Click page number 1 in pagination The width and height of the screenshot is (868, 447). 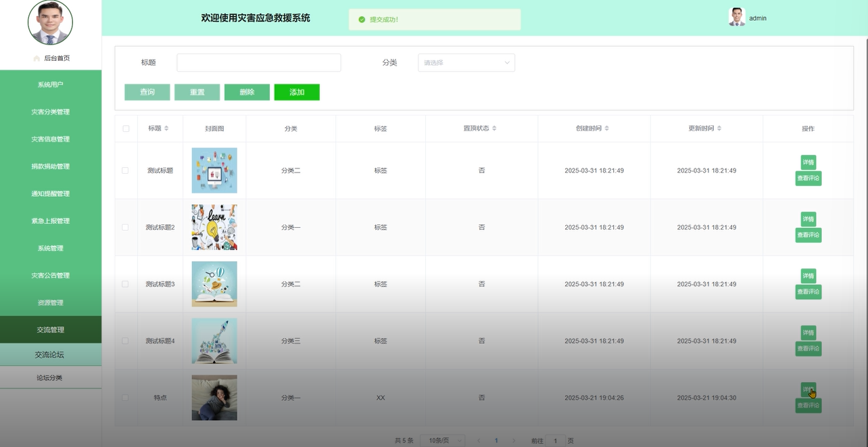coord(496,441)
